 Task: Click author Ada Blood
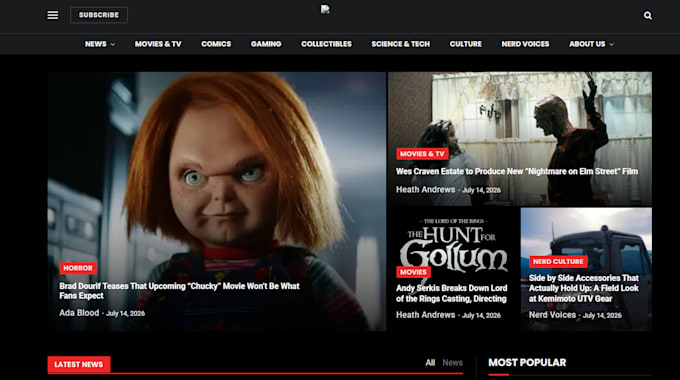(79, 313)
